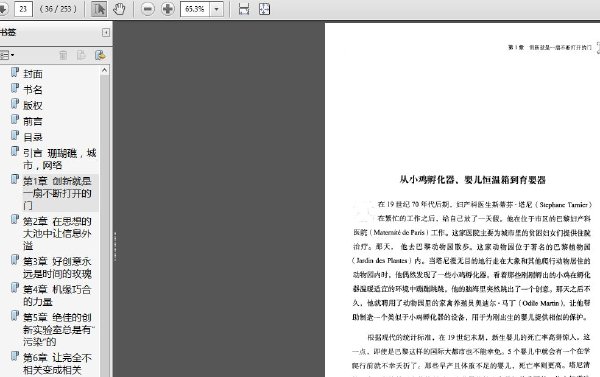The height and width of the screenshot is (377, 600).
Task: Jump to 第4章 机缘巧合的力量 bookmark
Action: click(57, 295)
